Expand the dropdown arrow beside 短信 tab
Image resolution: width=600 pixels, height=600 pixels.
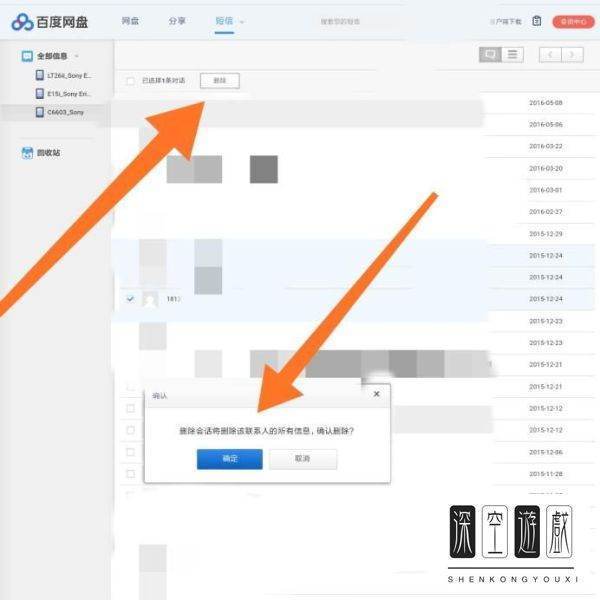[242, 21]
